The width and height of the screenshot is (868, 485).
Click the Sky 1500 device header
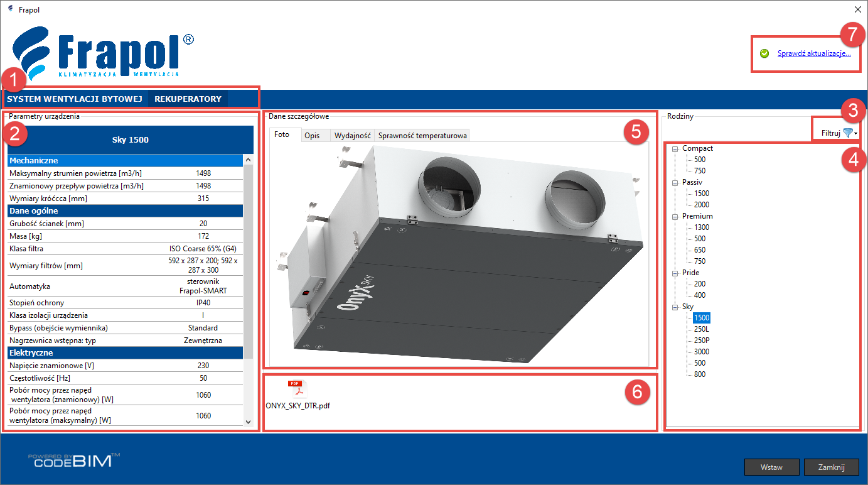point(131,139)
